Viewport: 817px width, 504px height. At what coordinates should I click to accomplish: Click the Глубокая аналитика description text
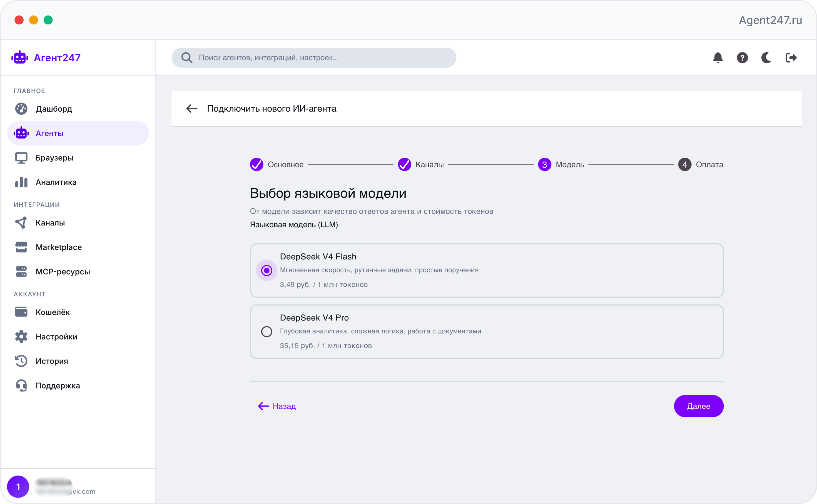tap(380, 331)
